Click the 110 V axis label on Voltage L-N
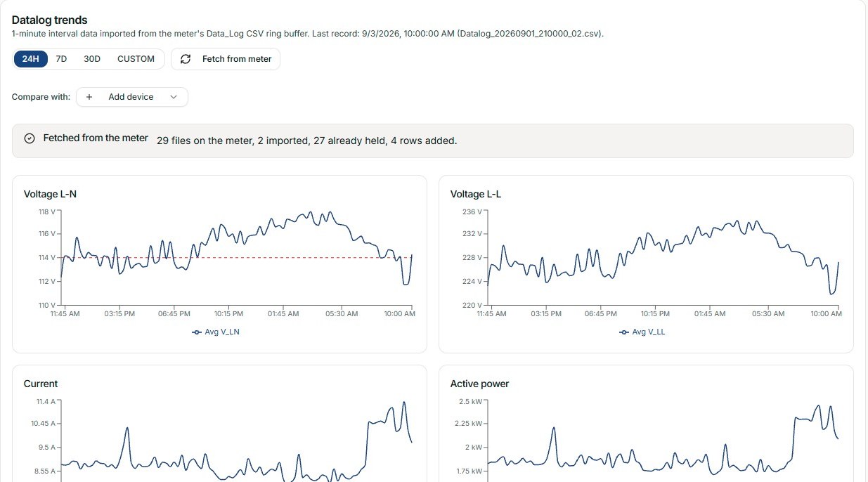868x482 pixels. [47, 305]
